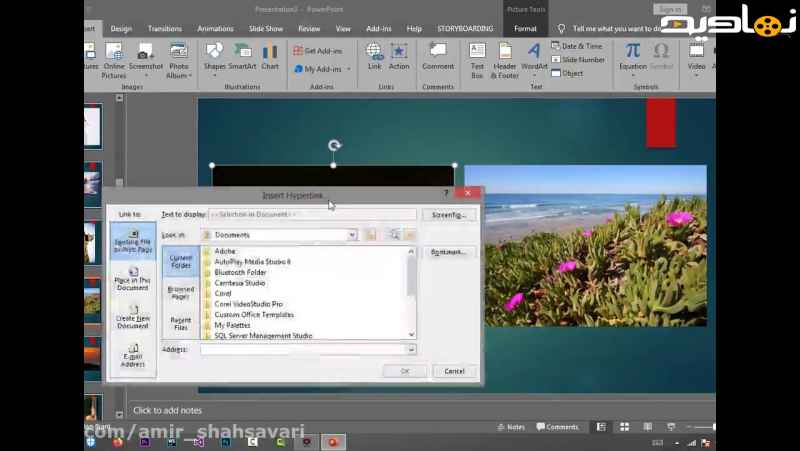800x451 pixels.
Task: Click Get Add-ins
Action: click(318, 51)
